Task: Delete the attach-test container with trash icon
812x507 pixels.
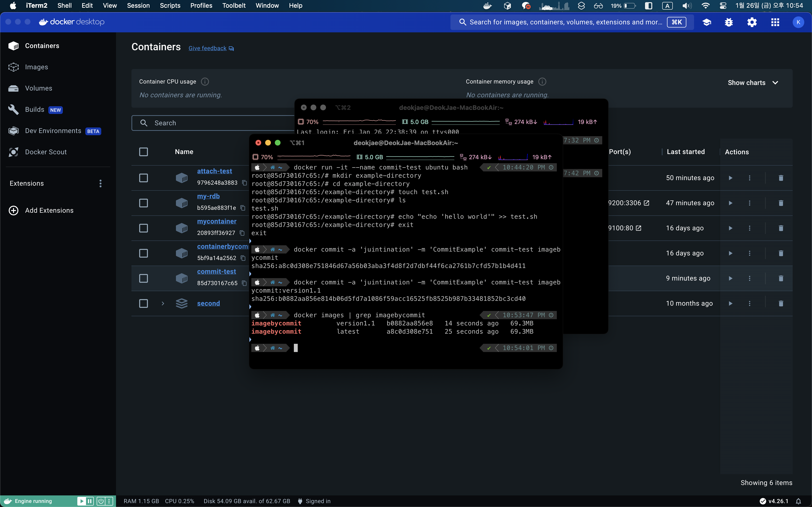Action: [x=781, y=178]
